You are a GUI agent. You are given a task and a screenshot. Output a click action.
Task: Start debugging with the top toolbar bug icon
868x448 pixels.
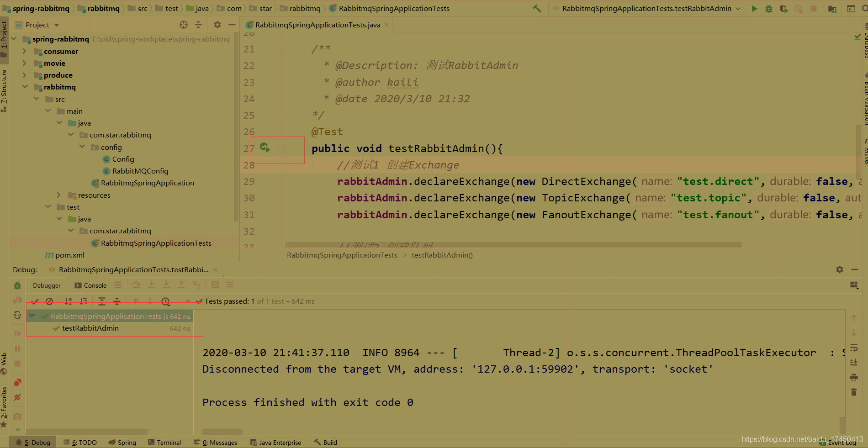click(x=769, y=9)
